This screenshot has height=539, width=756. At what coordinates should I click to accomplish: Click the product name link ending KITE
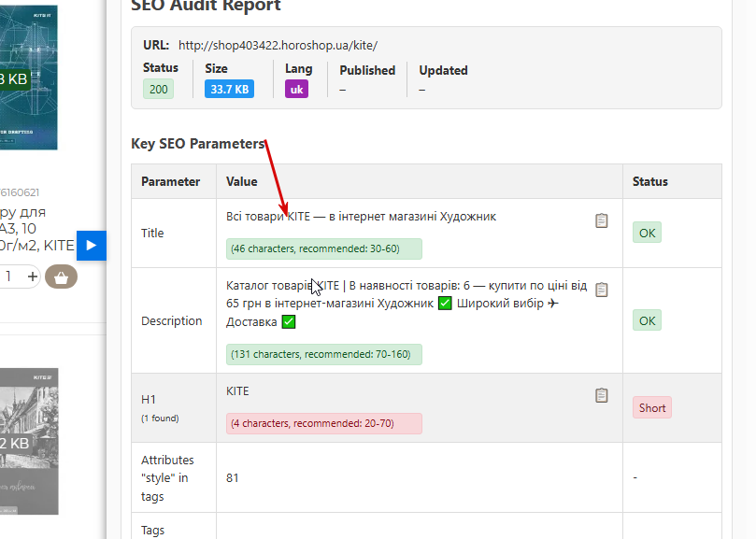[x=37, y=229]
